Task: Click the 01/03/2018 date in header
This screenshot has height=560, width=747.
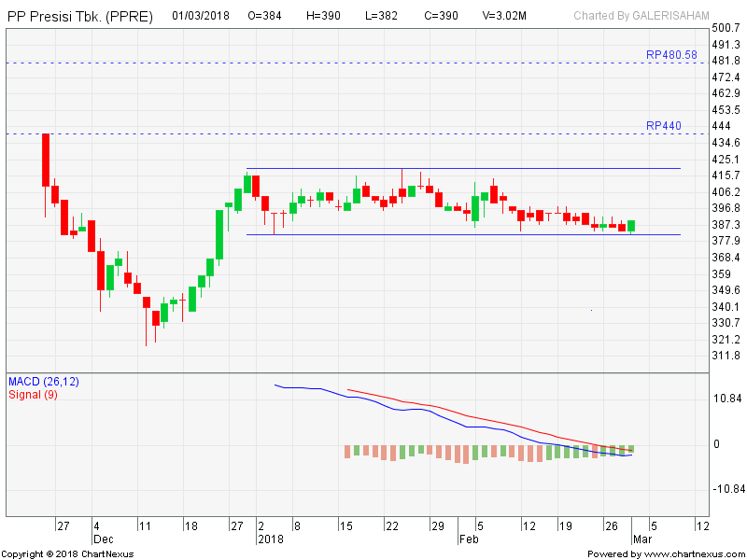Action: coord(202,16)
